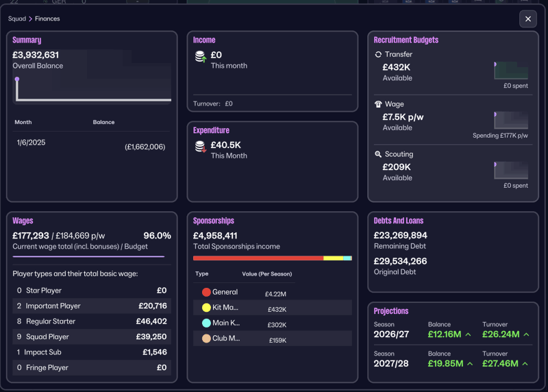Click the wage budget progress bar
Image resolution: width=548 pixels, height=392 pixels.
(x=88, y=257)
